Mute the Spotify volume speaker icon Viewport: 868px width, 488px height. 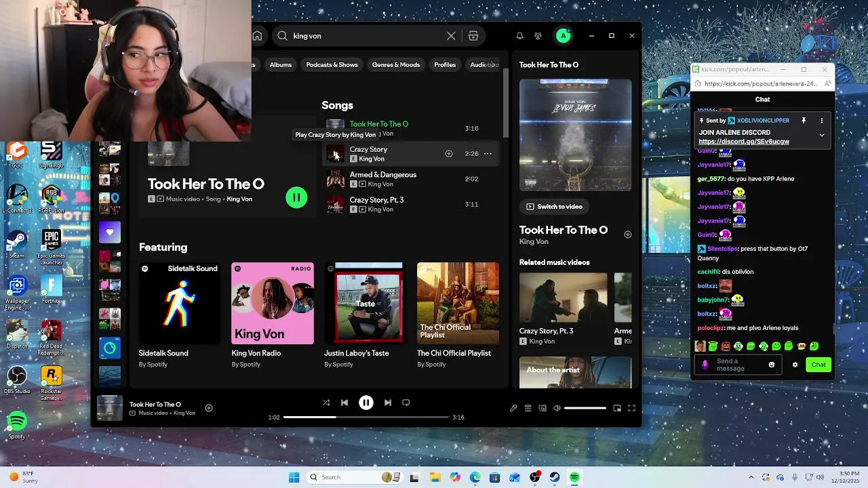(557, 408)
